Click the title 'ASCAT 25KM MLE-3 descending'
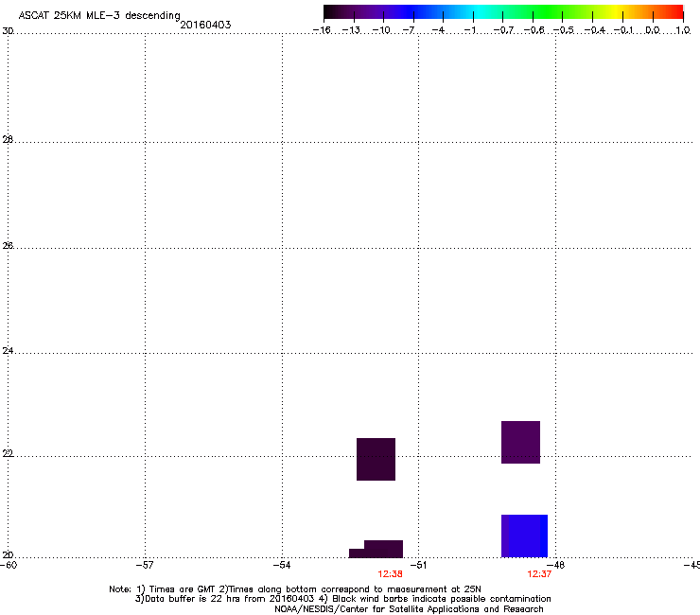Viewport: 700px width, 615px height. point(99,16)
